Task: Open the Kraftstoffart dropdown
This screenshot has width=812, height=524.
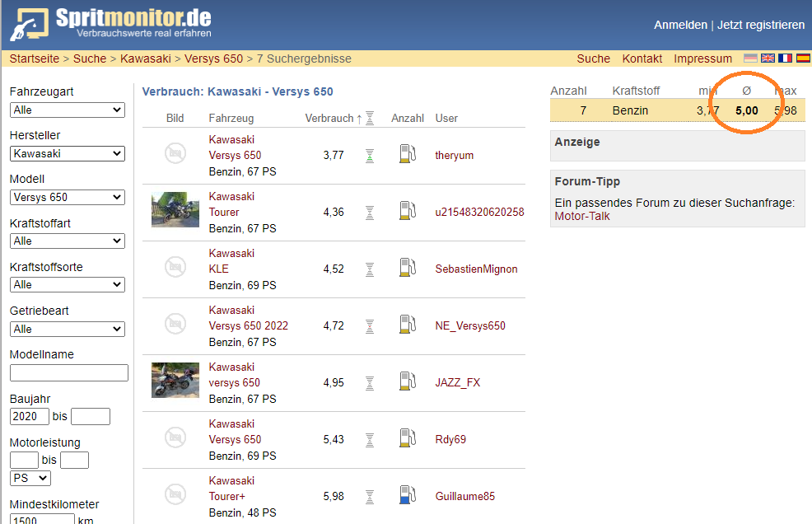Action: point(68,241)
